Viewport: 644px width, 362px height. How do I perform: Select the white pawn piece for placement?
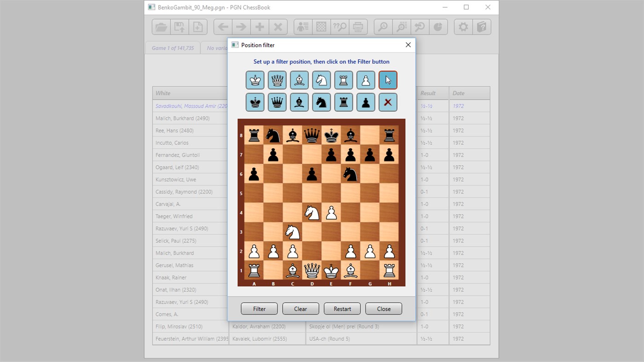366,80
